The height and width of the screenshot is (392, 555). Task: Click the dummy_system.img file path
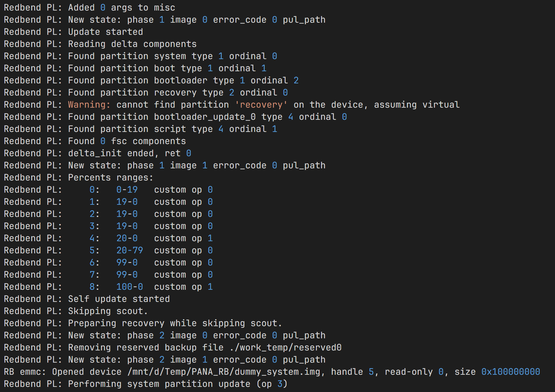(227, 372)
